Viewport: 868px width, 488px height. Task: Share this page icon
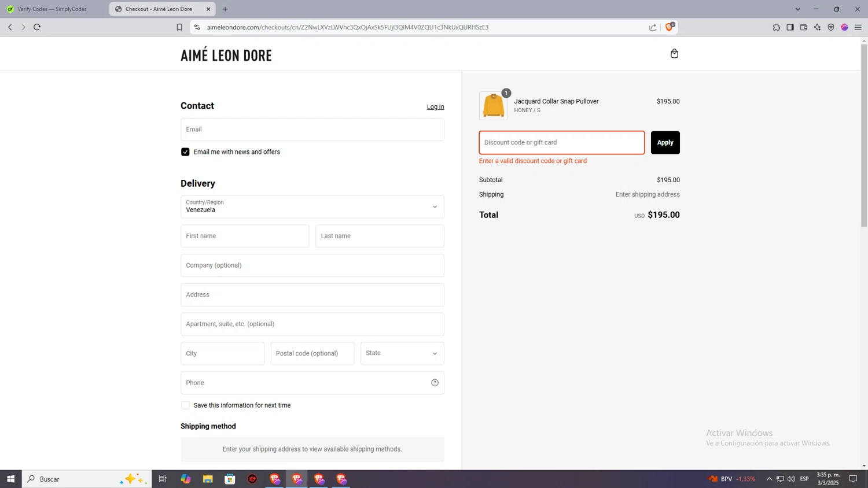653,27
